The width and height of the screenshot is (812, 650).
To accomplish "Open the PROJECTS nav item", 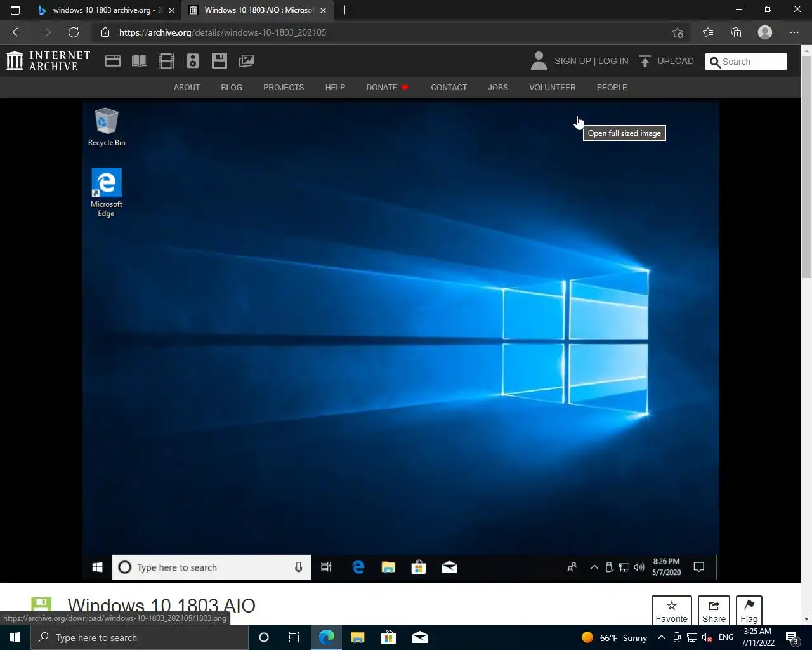I will tap(284, 88).
